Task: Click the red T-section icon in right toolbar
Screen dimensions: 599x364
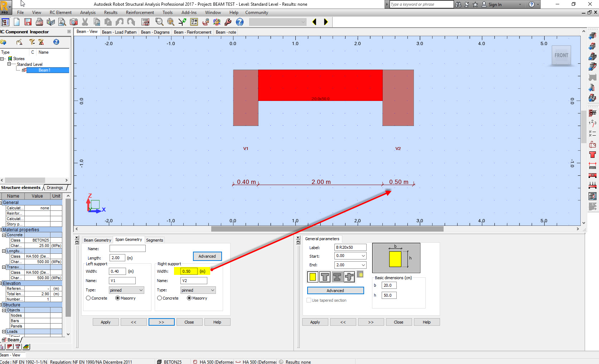Action: [x=593, y=155]
